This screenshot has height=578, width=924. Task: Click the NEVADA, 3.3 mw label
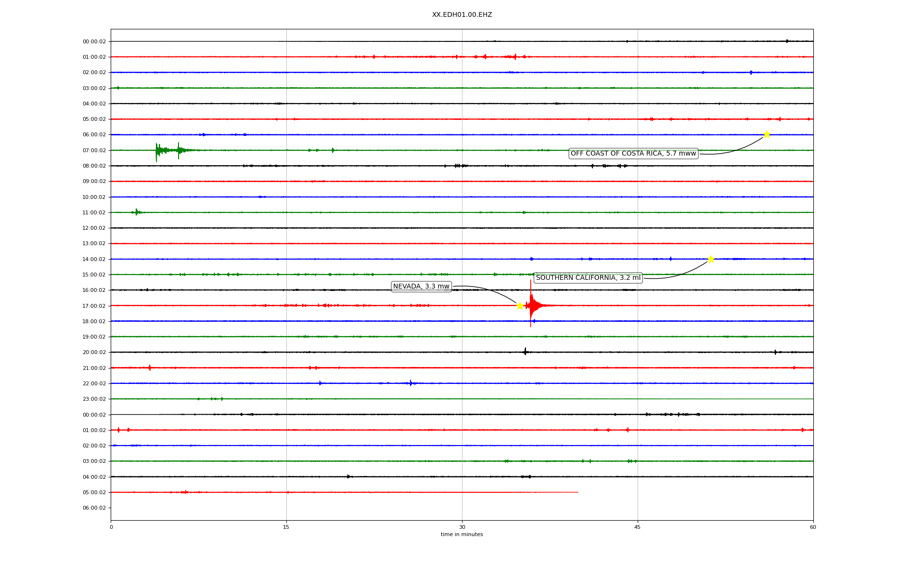pos(421,287)
